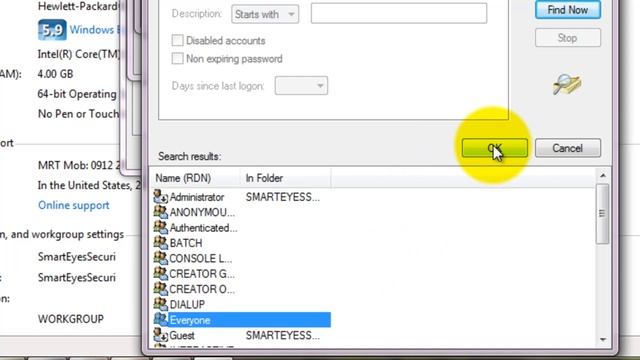This screenshot has width=640, height=360.
Task: Click the search results scroll up arrow
Action: pos(603,176)
